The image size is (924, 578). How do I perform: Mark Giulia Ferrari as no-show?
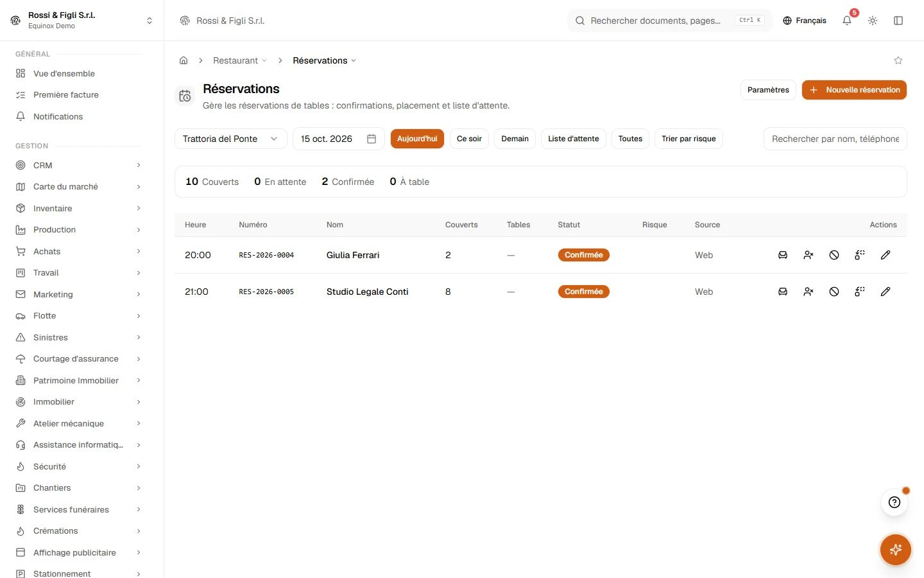[809, 255]
